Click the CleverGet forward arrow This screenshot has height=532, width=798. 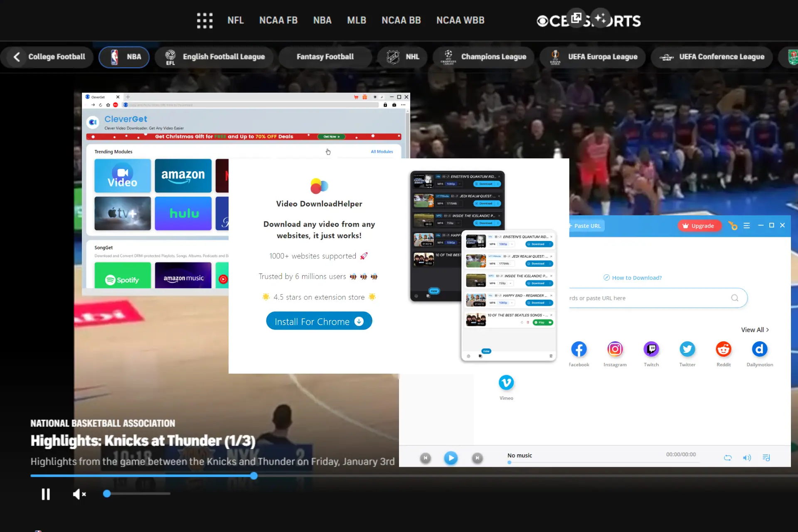(93, 105)
